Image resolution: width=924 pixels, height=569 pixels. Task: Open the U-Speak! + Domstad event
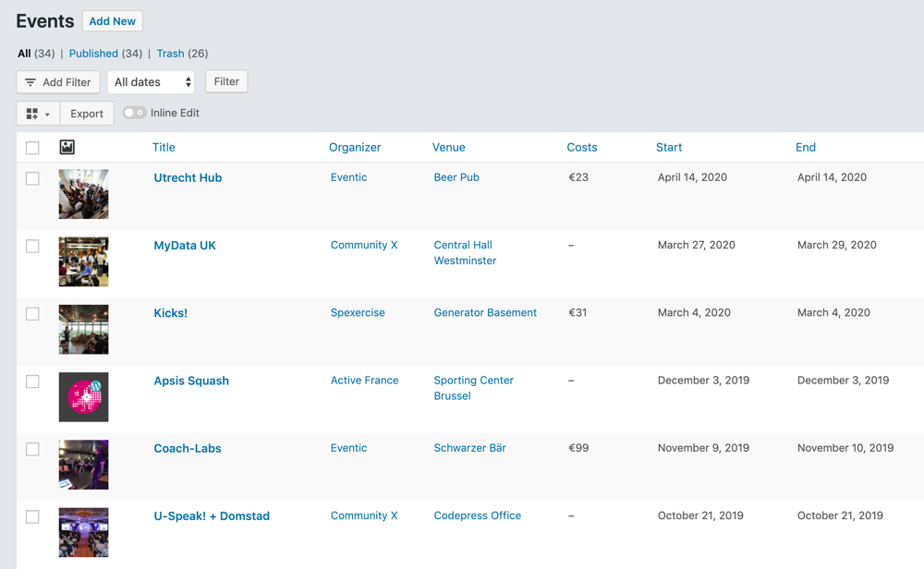212,516
